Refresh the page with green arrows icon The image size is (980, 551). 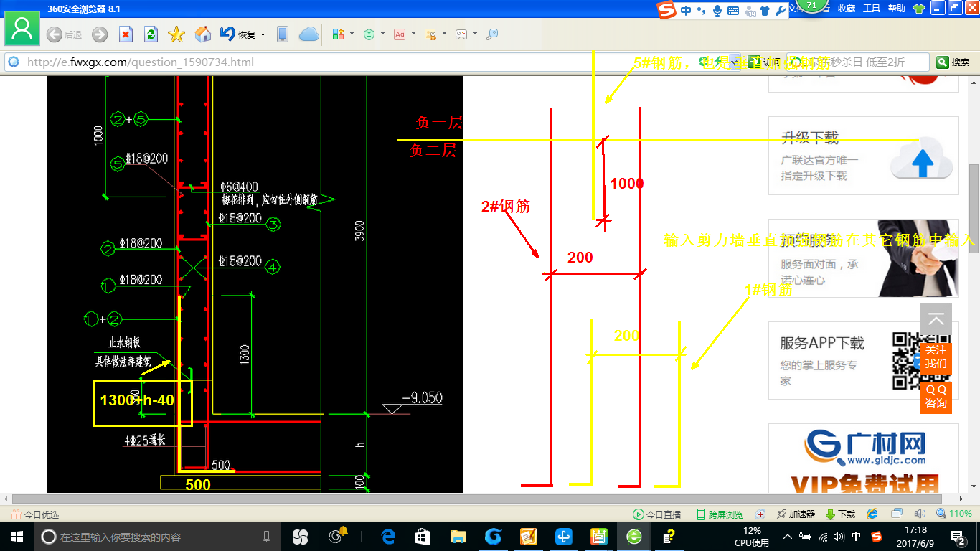(151, 34)
